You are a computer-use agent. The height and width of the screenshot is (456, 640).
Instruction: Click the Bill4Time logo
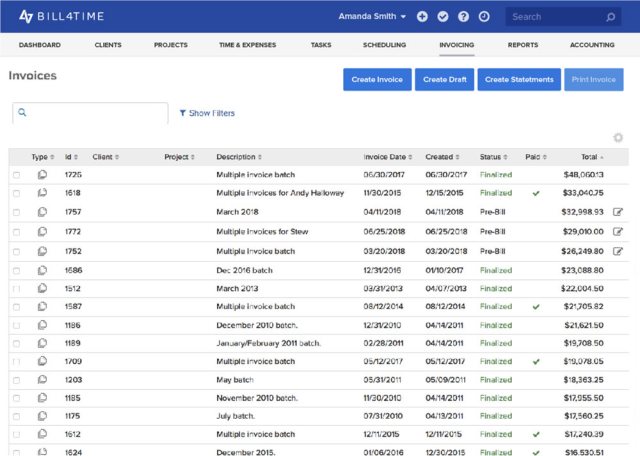(x=61, y=16)
